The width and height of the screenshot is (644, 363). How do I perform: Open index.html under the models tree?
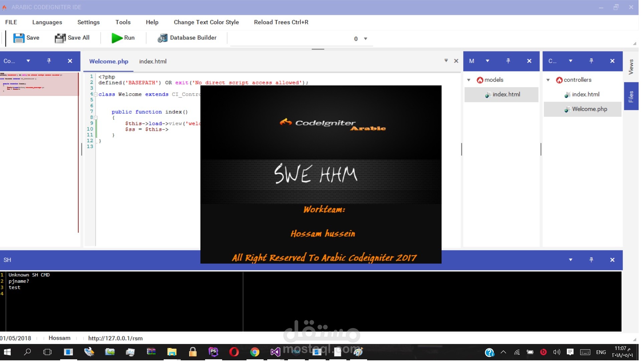tap(506, 94)
